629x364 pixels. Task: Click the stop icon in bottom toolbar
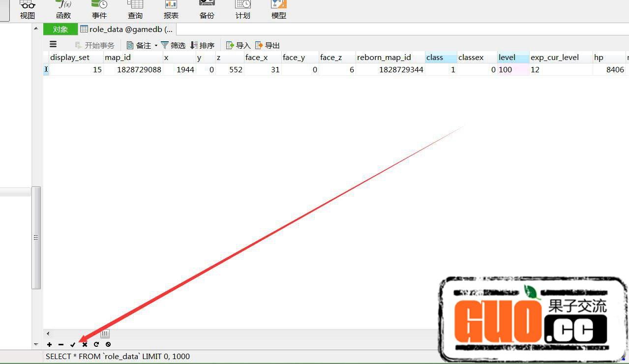click(x=108, y=344)
